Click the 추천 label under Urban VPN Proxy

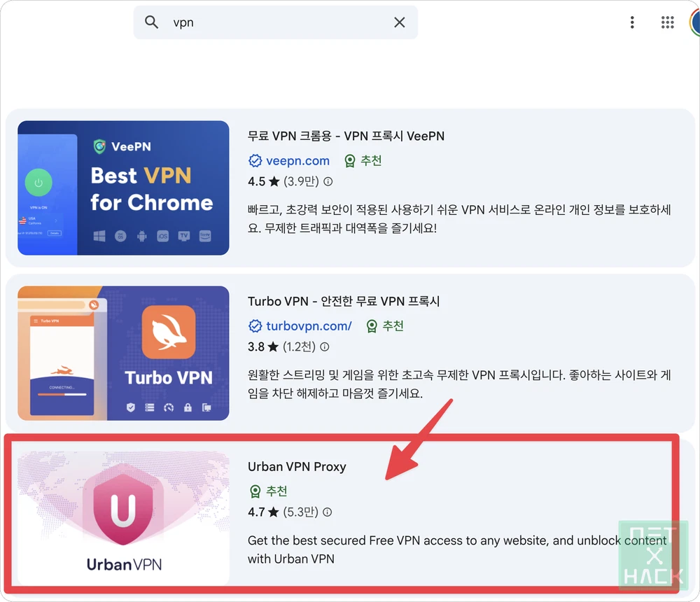click(276, 491)
